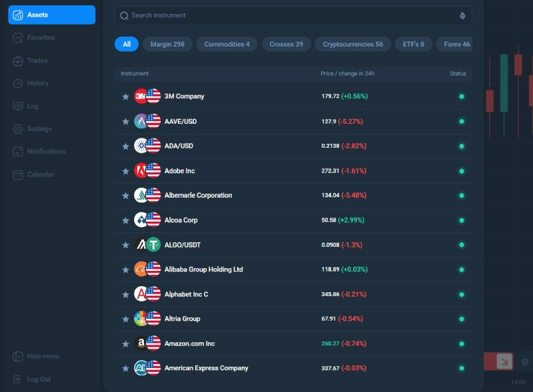Click the American Express logo icon
This screenshot has height=392, width=533.
pos(140,368)
